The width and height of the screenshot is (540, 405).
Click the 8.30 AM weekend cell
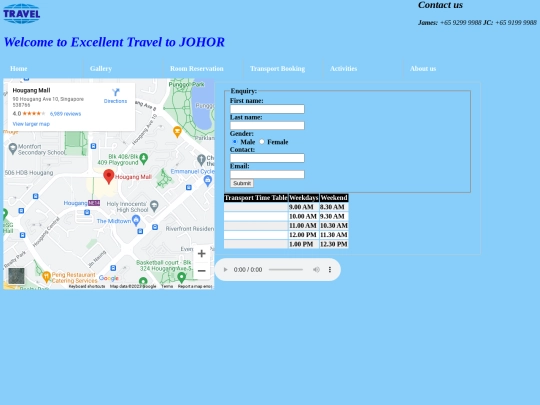pyautogui.click(x=334, y=207)
